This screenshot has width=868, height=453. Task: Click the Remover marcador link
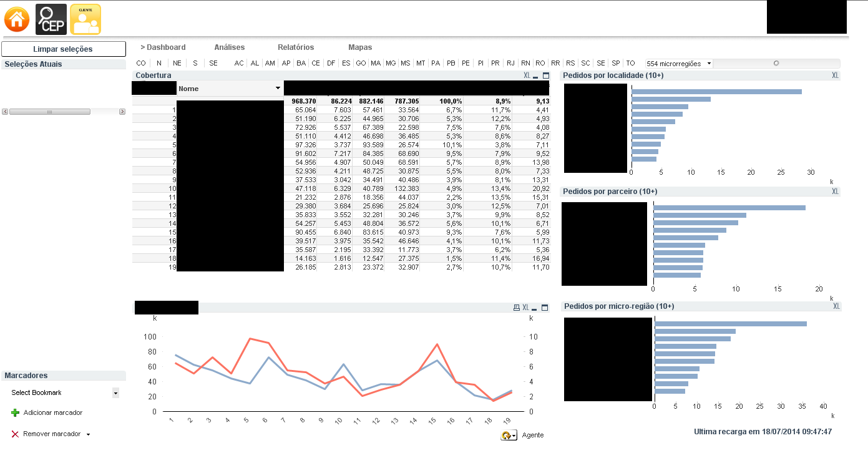pos(52,434)
